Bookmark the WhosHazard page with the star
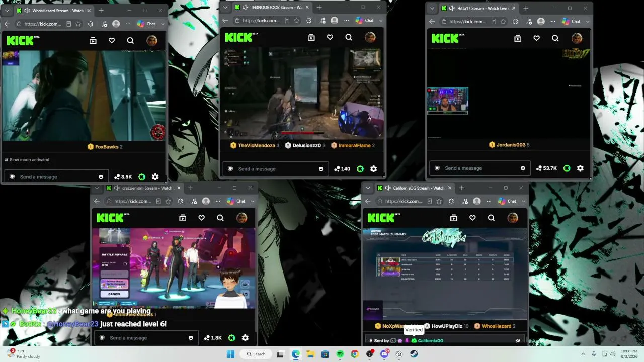Viewport: 644px width, 362px height. [x=78, y=24]
